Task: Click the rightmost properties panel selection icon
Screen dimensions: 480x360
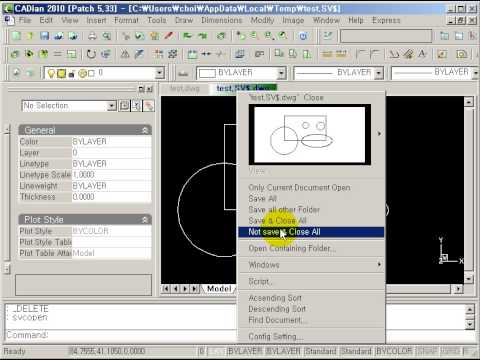Action: click(148, 106)
